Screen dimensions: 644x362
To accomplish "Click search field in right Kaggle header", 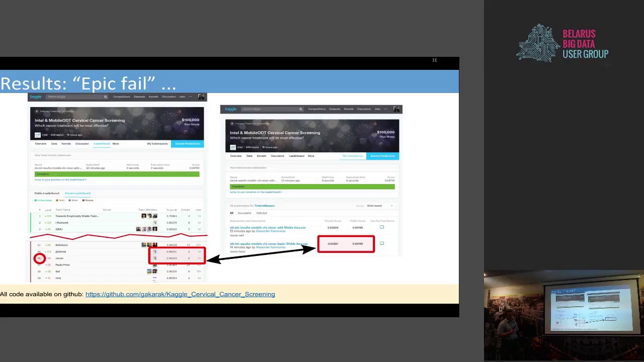I will pyautogui.click(x=272, y=109).
